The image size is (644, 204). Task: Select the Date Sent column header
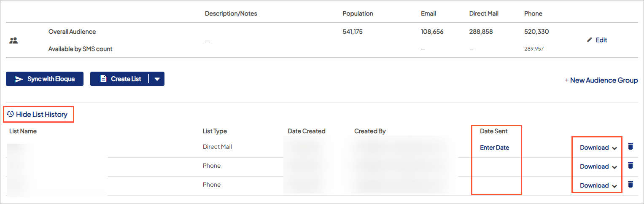tap(493, 131)
